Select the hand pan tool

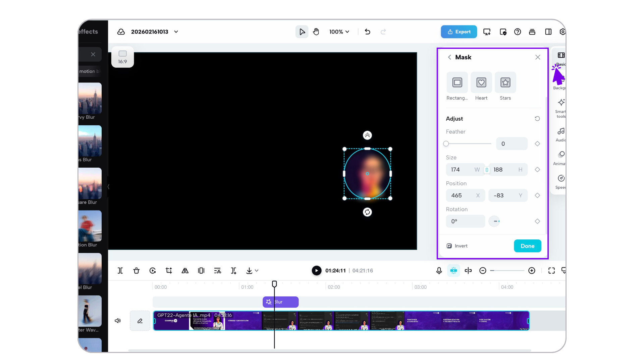tap(316, 32)
